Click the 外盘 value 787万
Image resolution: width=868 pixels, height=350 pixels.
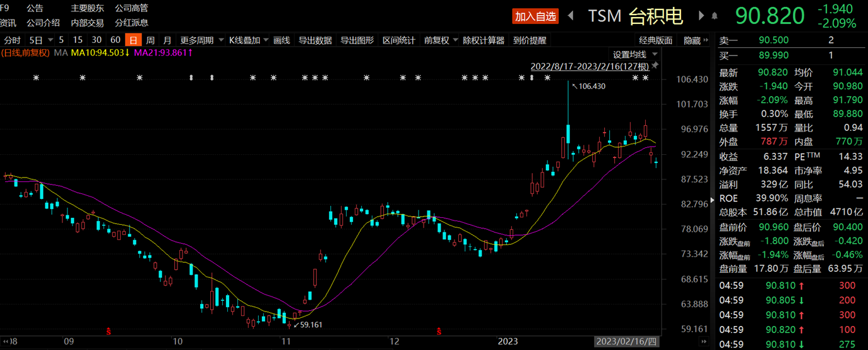[x=775, y=142]
